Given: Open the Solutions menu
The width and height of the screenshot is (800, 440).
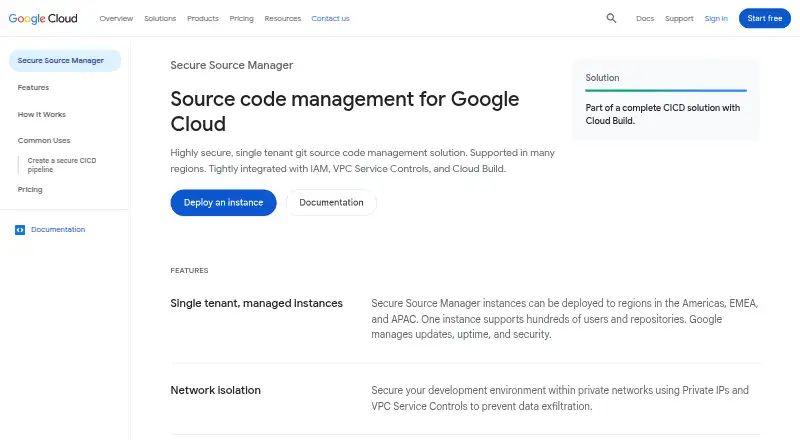Looking at the screenshot, I should click(x=160, y=18).
